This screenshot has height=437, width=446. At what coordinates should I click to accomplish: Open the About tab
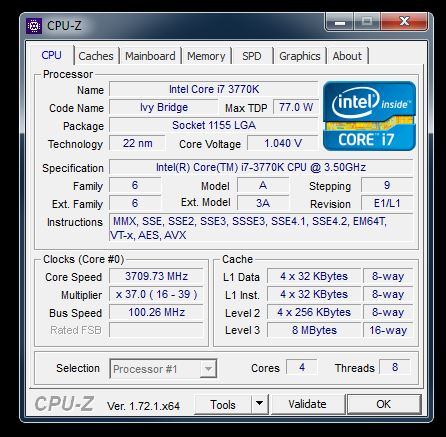(347, 56)
